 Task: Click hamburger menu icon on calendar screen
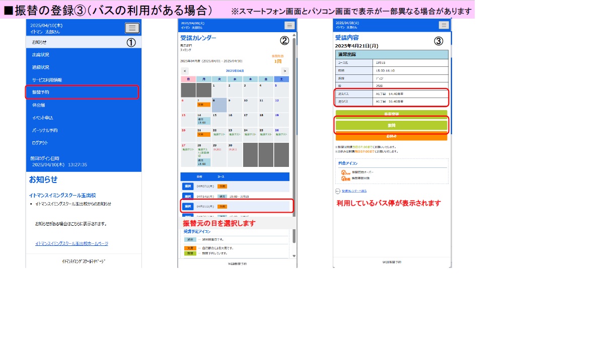coord(289,26)
